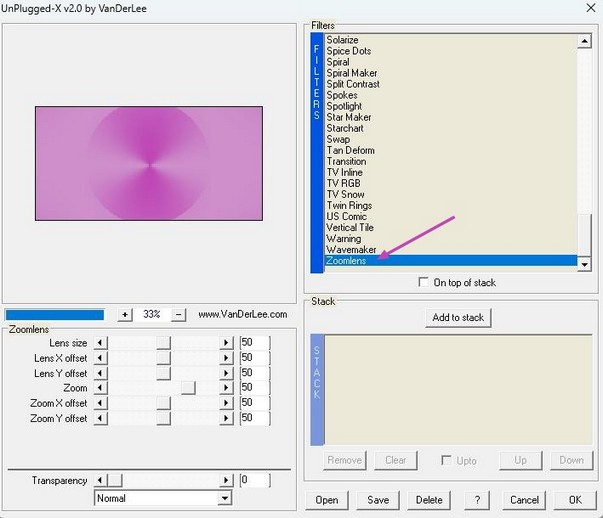Click the Lens size value field
Viewport: 603px width, 518px height.
coord(255,343)
